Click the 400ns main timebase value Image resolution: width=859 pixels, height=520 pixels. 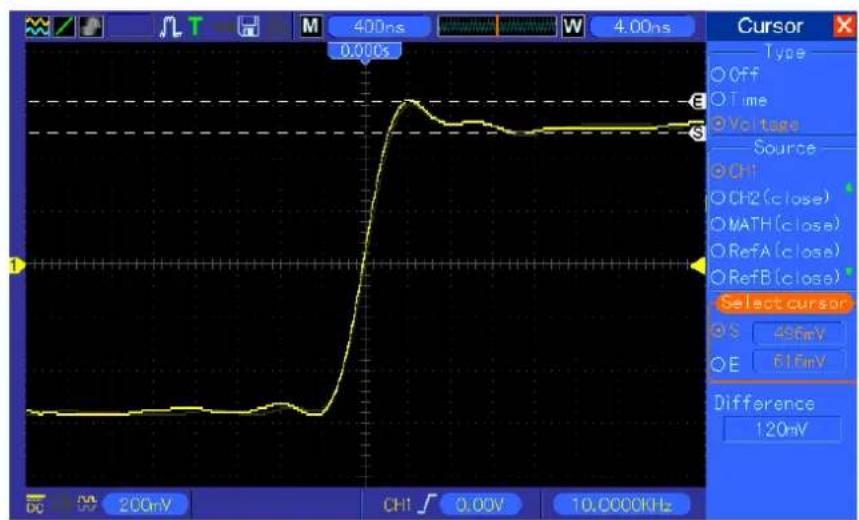coord(379,26)
